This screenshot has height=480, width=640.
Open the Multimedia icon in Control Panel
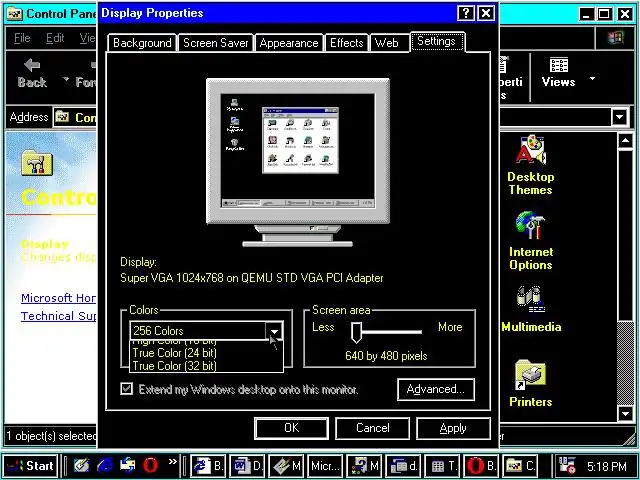pos(531,309)
